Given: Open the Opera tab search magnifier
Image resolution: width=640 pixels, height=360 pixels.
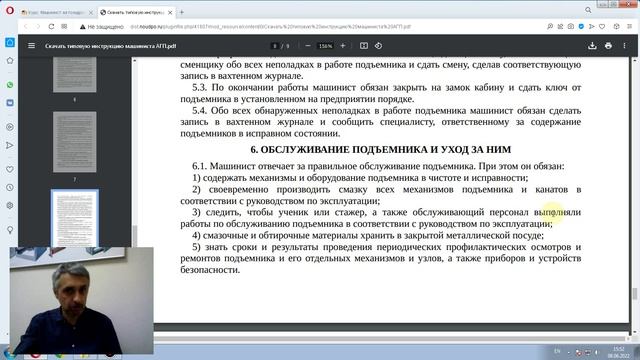Looking at the screenshot, I should tap(588, 10).
